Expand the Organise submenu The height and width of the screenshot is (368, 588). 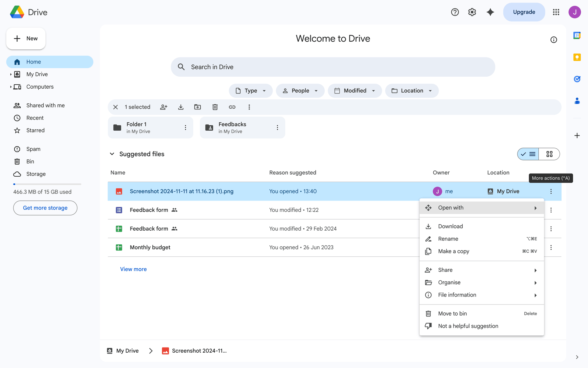(482, 282)
